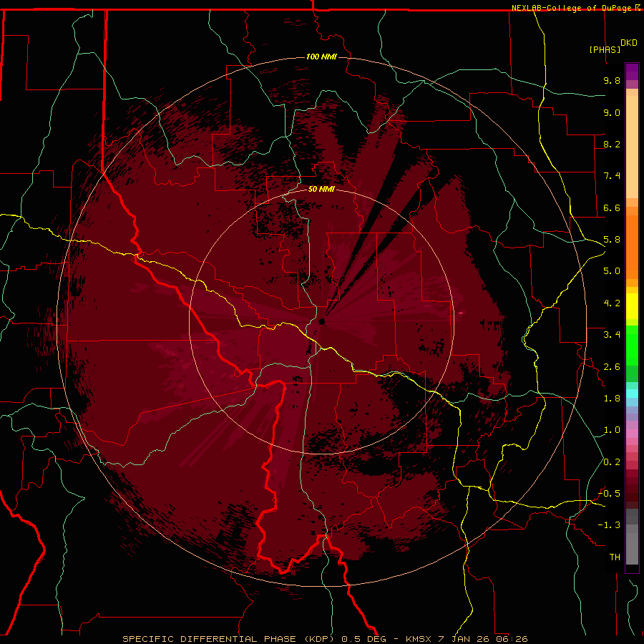Click the DKD label above the color bar
Screen dimensions: 644x644
point(628,43)
